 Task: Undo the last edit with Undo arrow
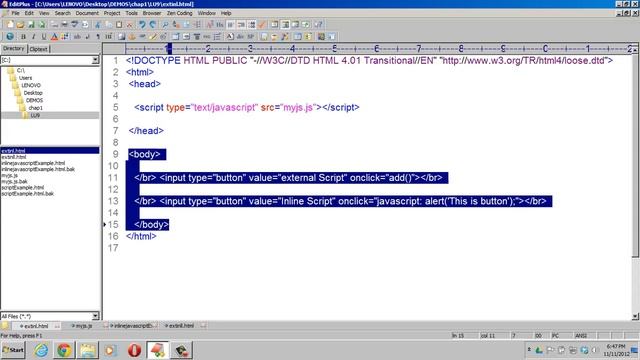click(x=142, y=24)
